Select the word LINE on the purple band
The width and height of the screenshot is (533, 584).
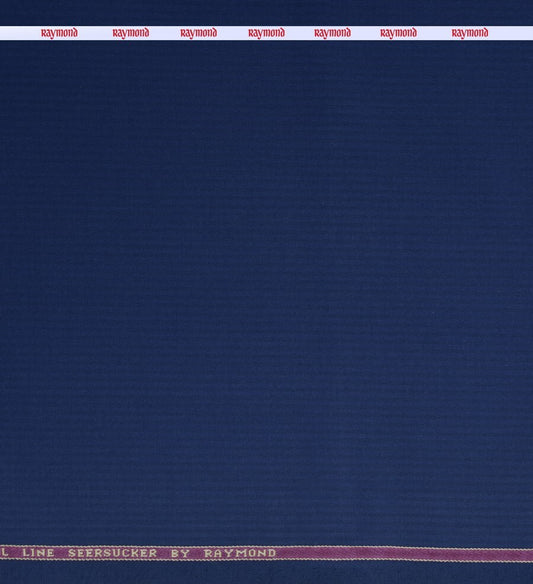(x=38, y=553)
